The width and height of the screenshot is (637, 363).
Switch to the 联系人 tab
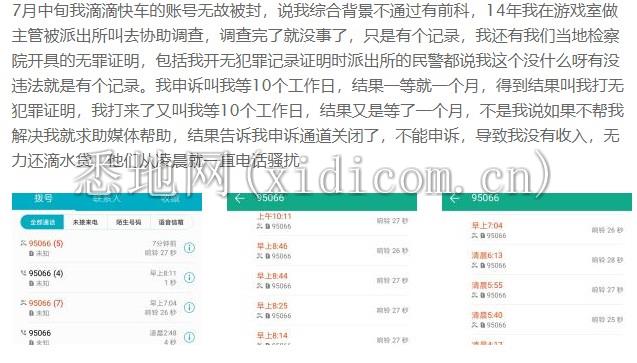pyautogui.click(x=106, y=199)
